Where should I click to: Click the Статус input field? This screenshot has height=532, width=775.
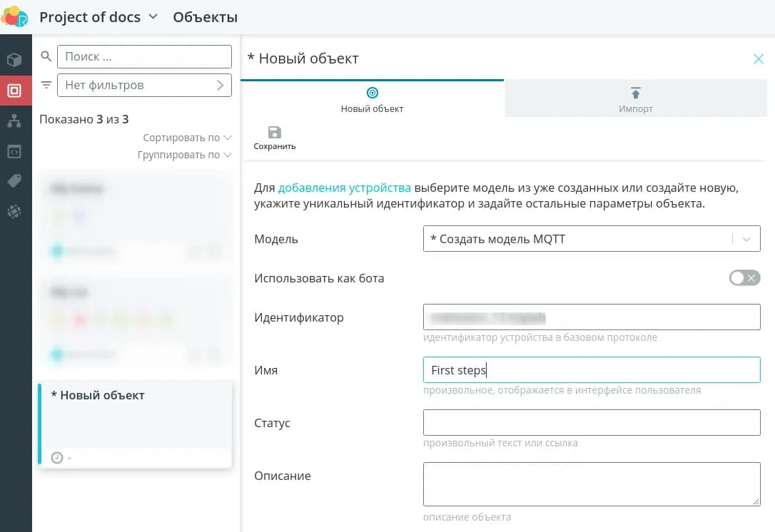pyautogui.click(x=592, y=423)
